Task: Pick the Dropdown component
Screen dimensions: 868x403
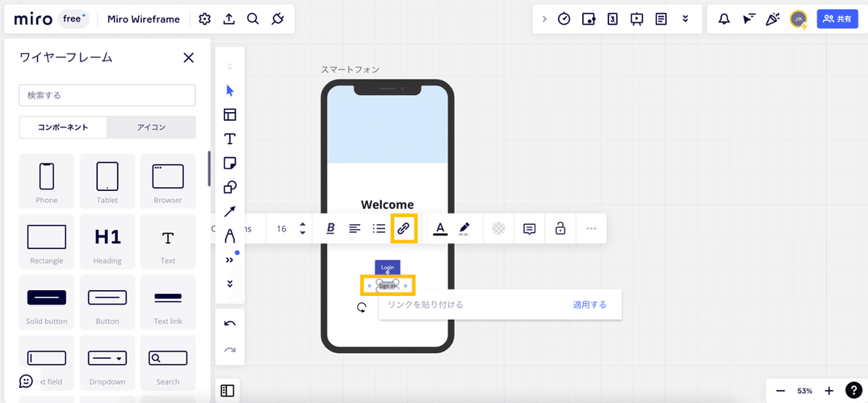Action: point(107,362)
